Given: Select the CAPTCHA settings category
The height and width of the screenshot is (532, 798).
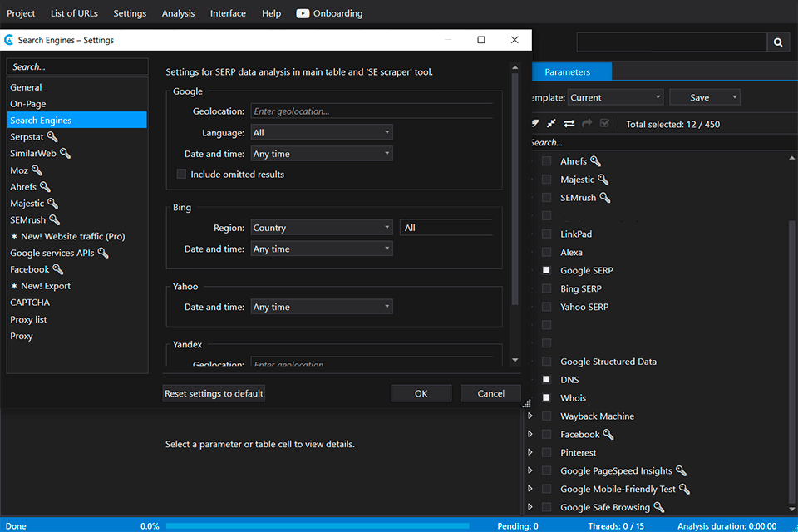Looking at the screenshot, I should (76, 303).
